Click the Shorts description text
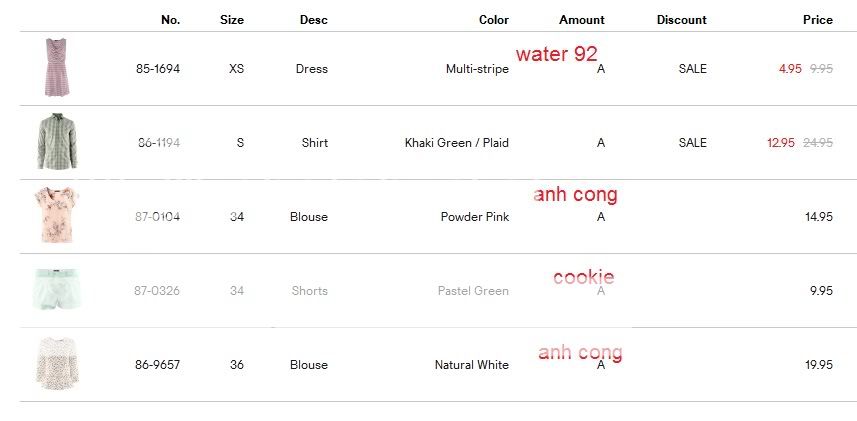The height and width of the screenshot is (421, 857). point(309,291)
